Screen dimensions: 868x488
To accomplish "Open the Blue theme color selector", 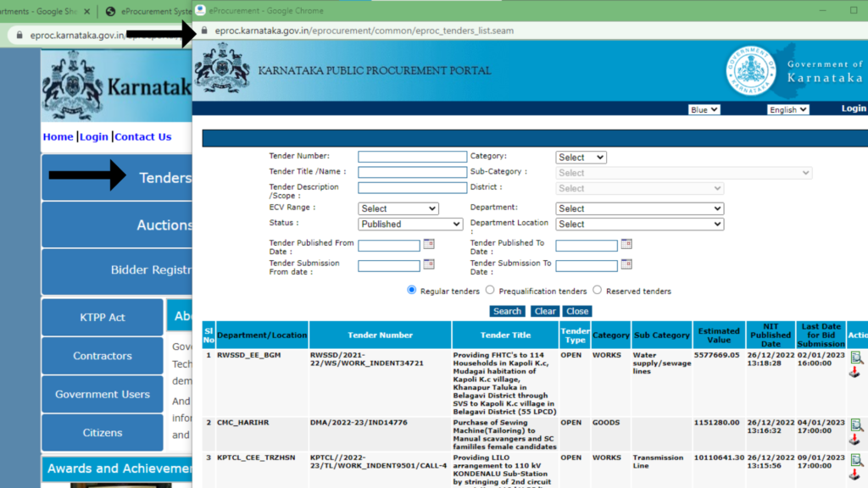I will 704,110.
